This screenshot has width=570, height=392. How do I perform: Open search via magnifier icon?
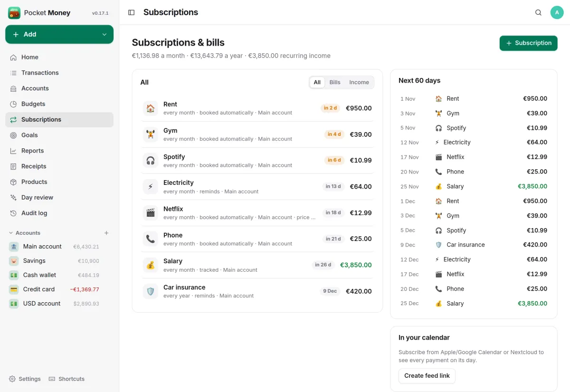[538, 12]
